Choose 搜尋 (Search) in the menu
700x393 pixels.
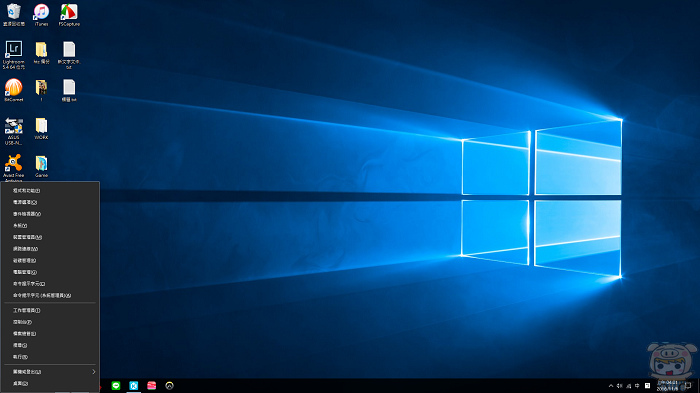(x=50, y=345)
